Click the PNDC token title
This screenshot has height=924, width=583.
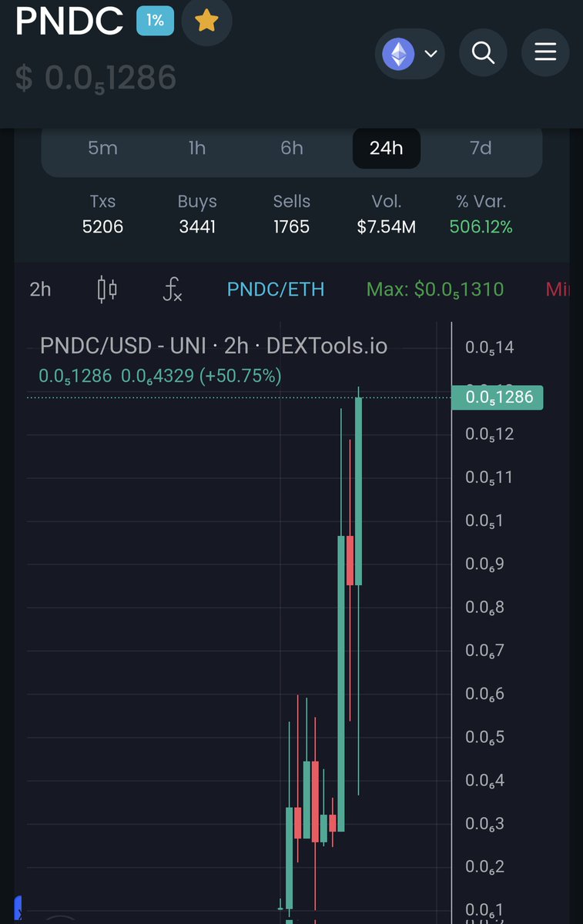[69, 21]
